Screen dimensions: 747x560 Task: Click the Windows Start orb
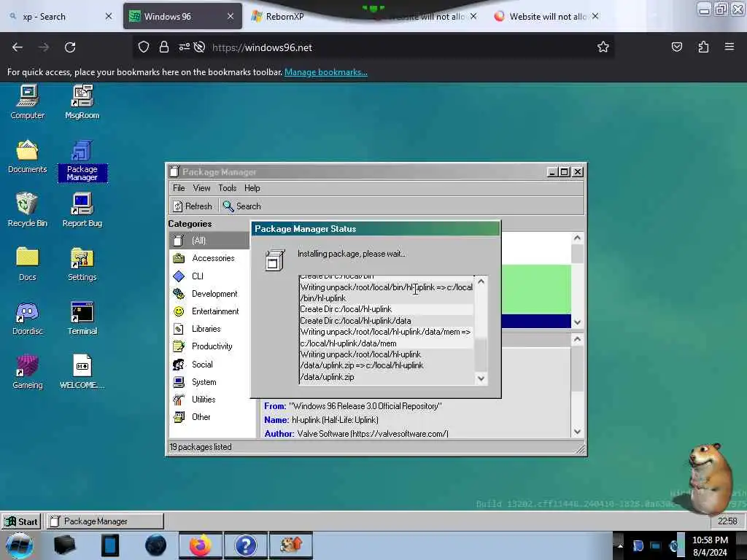coord(20,545)
